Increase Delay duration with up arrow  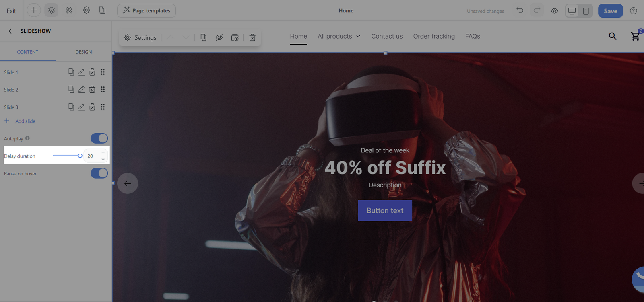(x=103, y=152)
